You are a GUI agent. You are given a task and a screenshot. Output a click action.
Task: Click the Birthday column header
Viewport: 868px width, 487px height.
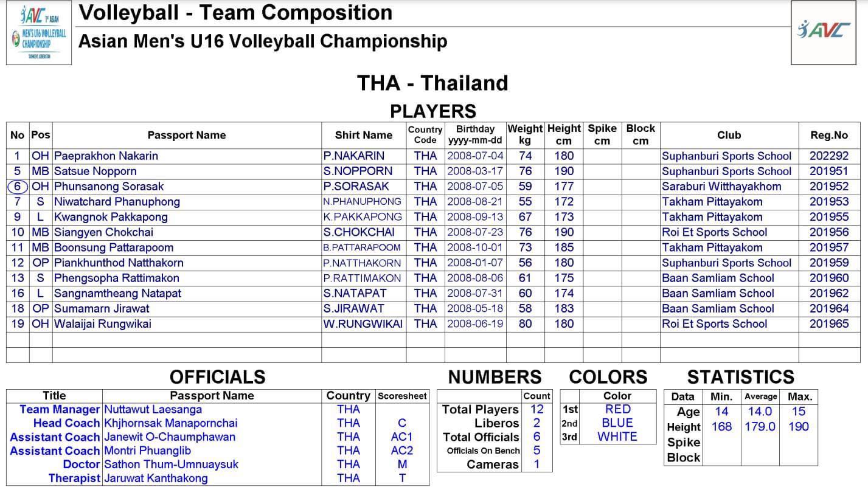[475, 135]
